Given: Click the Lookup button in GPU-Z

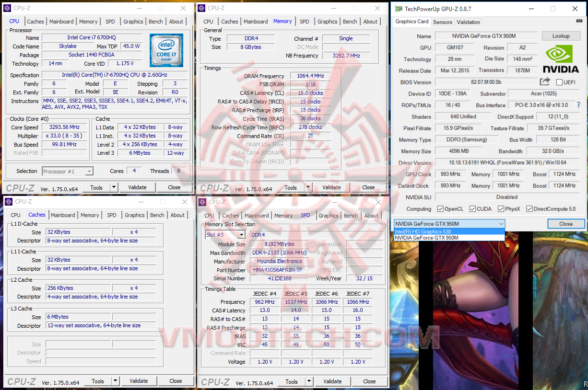Looking at the screenshot, I should (561, 36).
